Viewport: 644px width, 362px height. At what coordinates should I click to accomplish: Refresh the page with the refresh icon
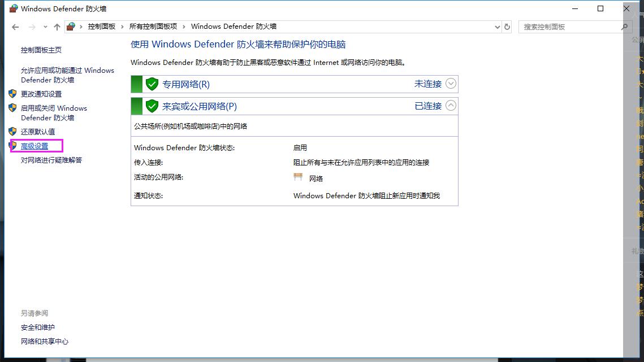click(x=507, y=27)
